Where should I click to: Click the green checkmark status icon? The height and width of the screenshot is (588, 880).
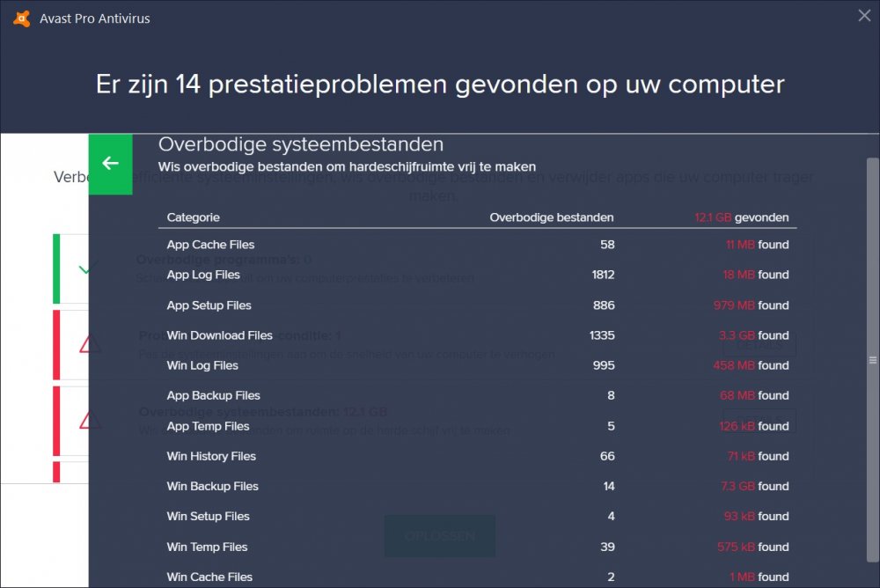[84, 269]
